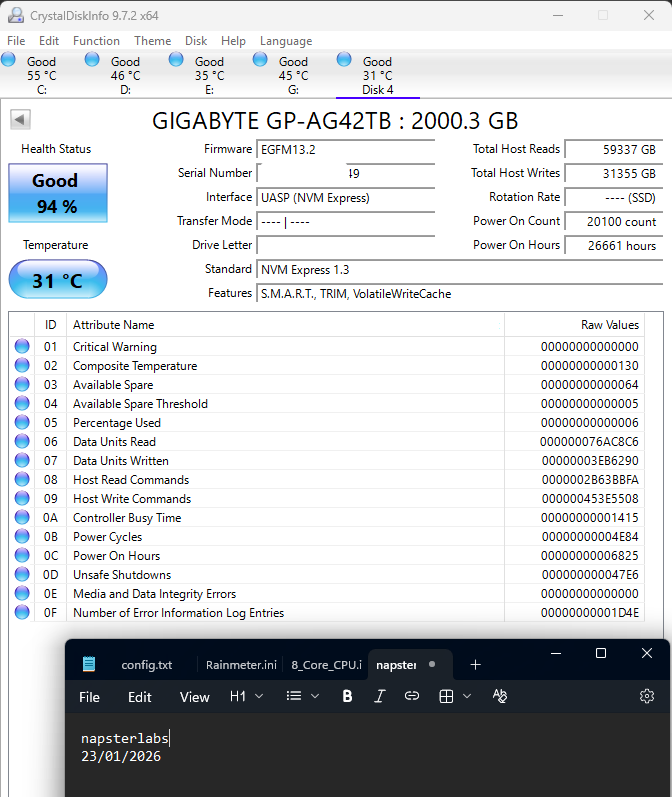Click the Critical Warning status orb
672x797 pixels.
[x=22, y=347]
